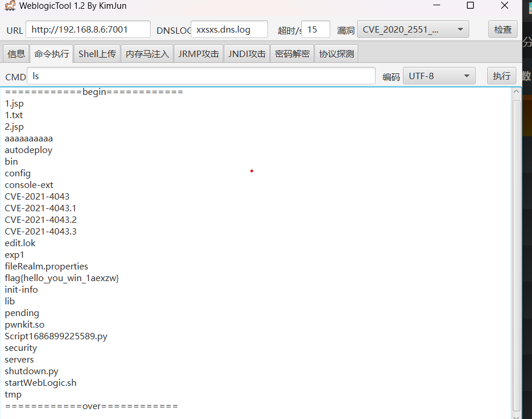Switch to the 协议探测 tab
This screenshot has width=532, height=419.
coord(336,54)
